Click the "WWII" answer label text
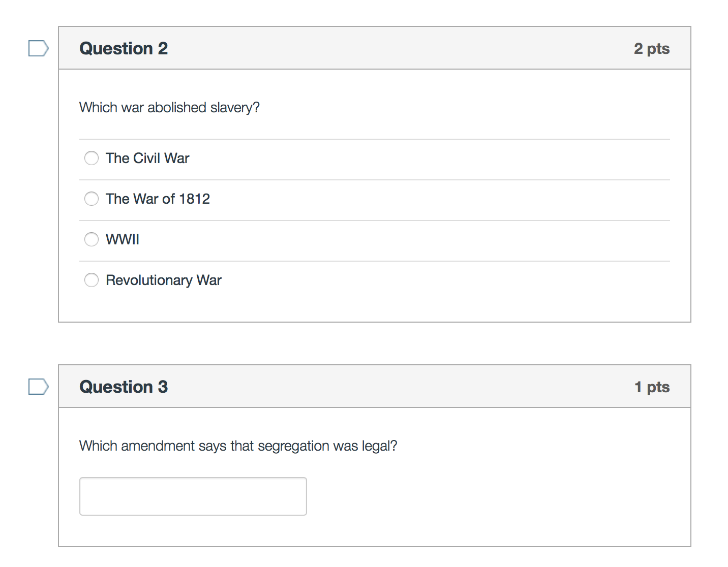 123,239
